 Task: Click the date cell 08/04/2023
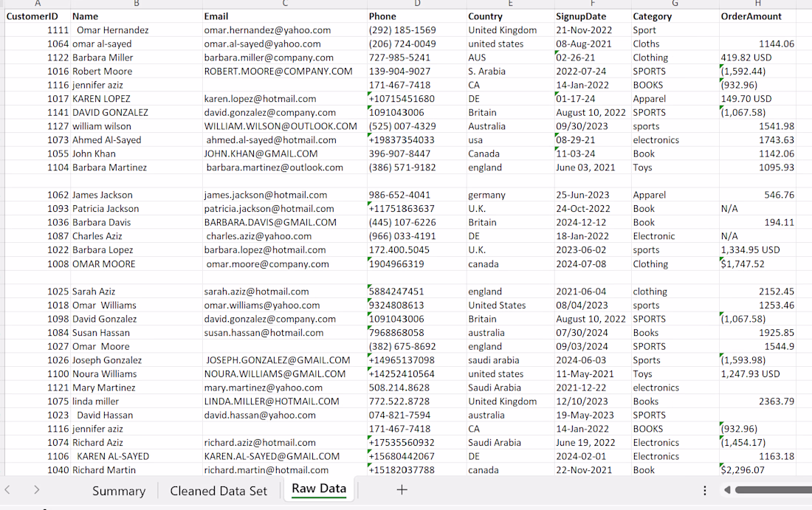click(593, 305)
